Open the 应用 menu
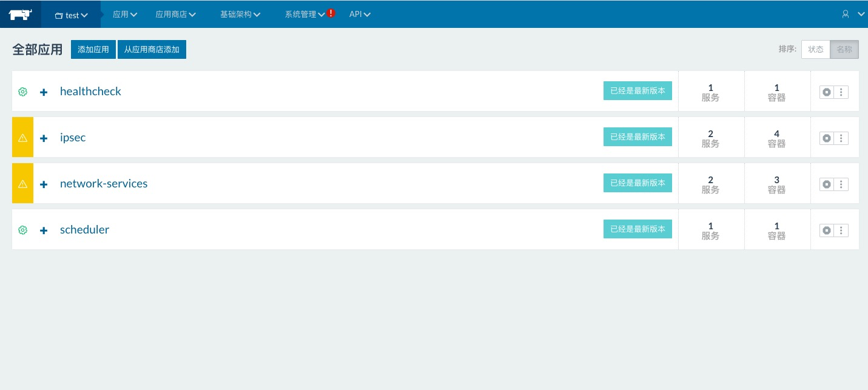 (125, 15)
